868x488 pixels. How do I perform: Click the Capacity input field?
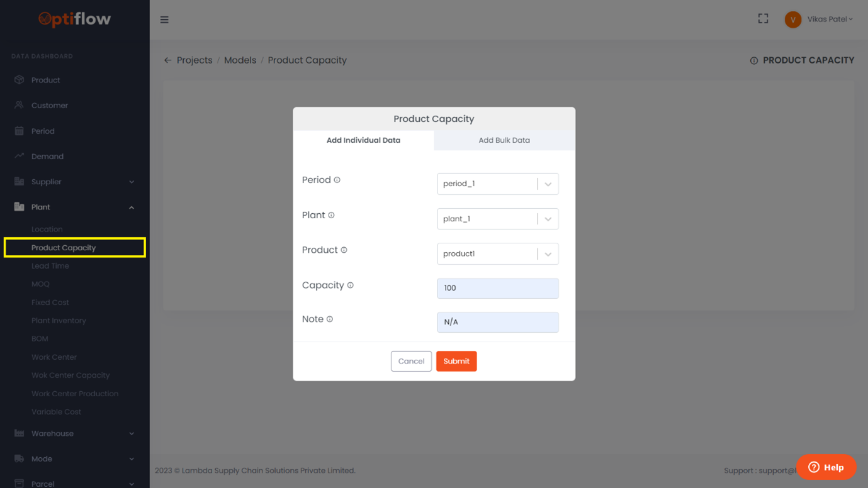[x=497, y=288]
